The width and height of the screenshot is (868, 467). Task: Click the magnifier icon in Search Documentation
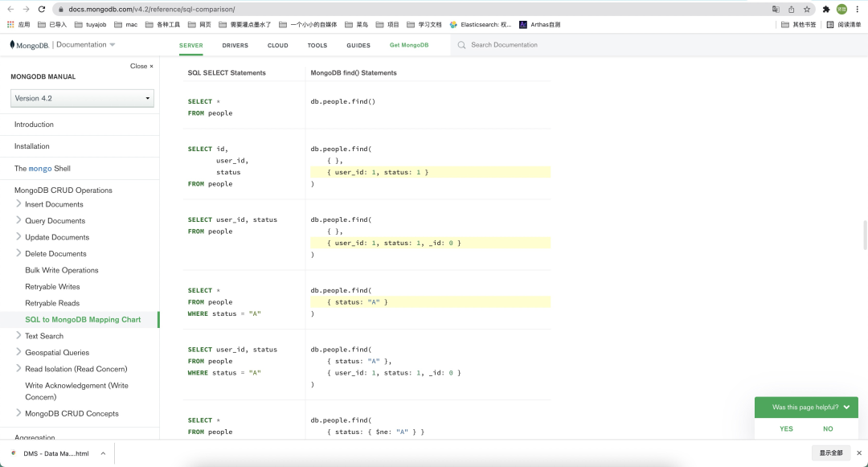point(461,45)
